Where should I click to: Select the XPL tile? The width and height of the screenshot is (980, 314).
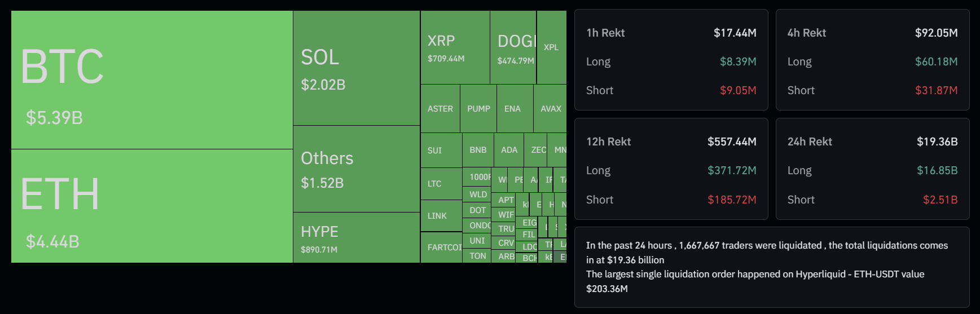551,47
